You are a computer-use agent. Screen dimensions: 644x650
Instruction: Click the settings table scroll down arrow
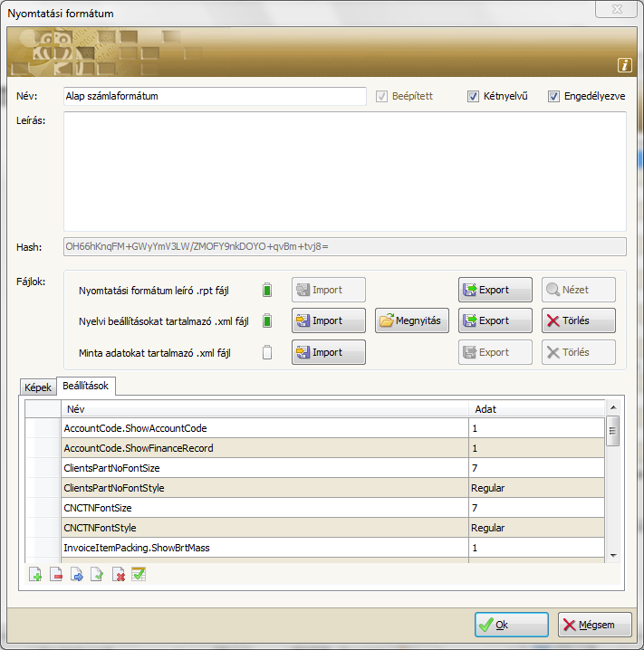coord(613,556)
